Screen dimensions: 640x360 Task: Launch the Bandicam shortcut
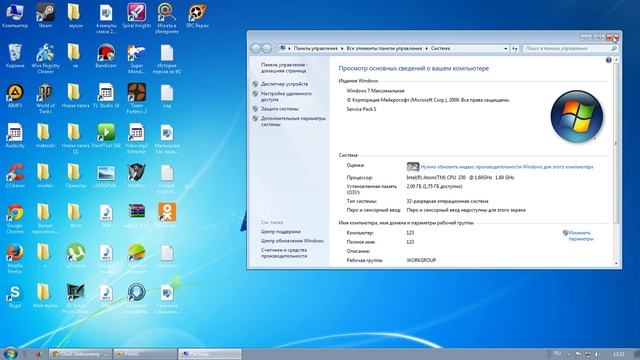pos(106,56)
